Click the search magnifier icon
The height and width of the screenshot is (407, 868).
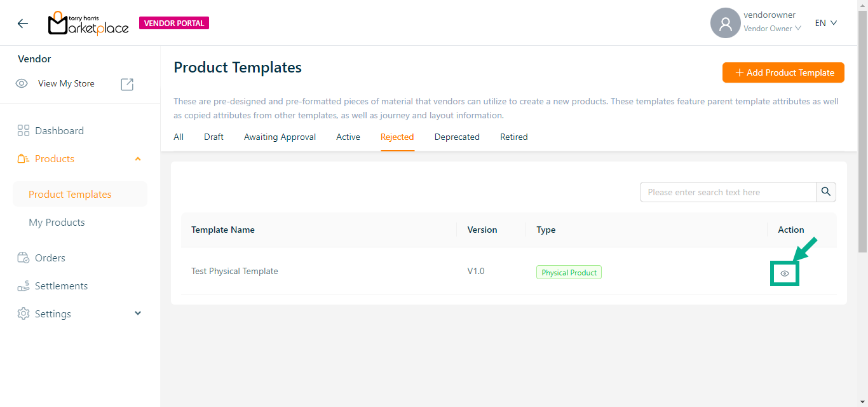coord(825,192)
